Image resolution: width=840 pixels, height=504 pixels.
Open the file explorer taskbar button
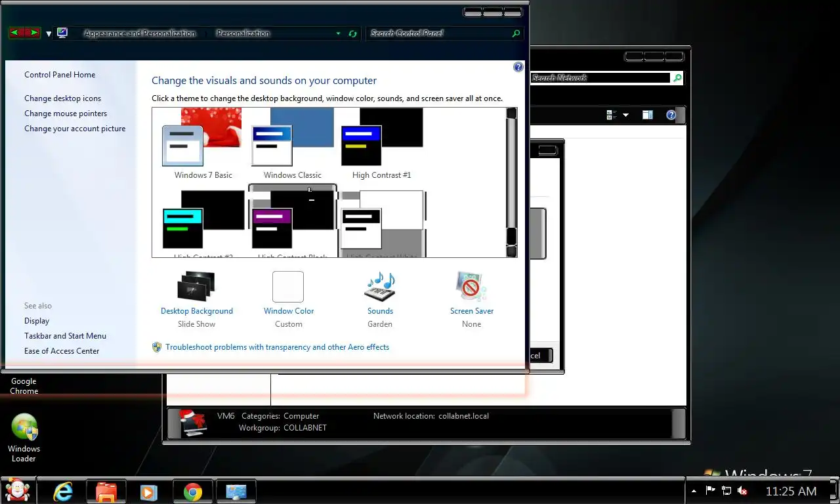(106, 492)
